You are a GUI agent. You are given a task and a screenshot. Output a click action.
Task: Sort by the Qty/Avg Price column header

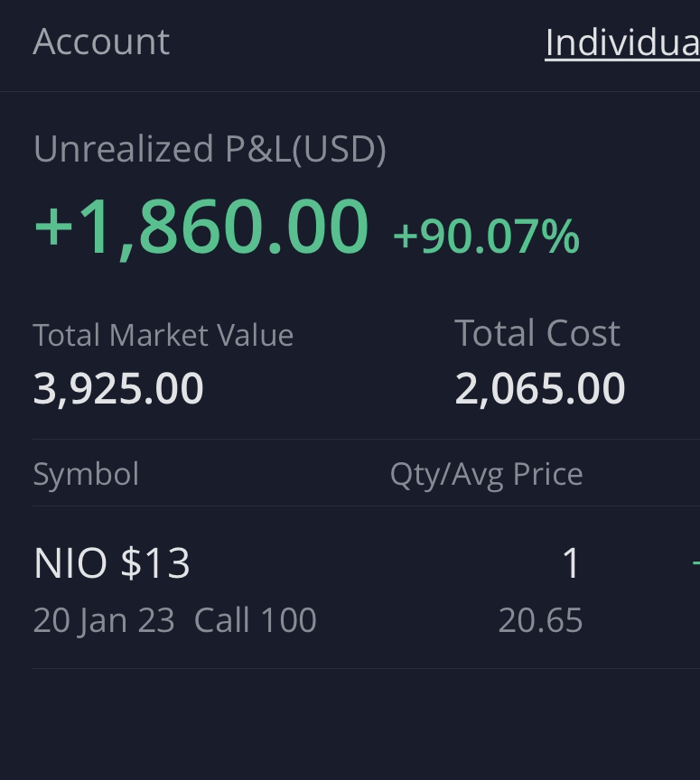point(486,474)
